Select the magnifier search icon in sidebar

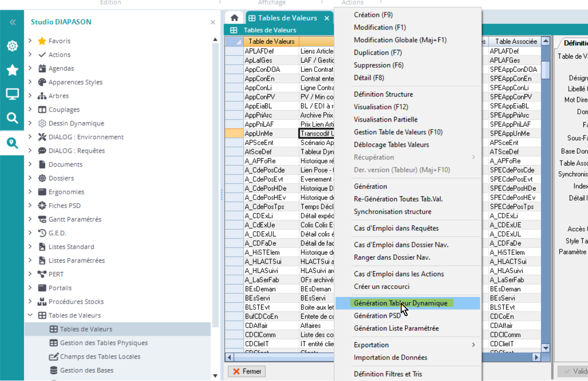[x=12, y=118]
